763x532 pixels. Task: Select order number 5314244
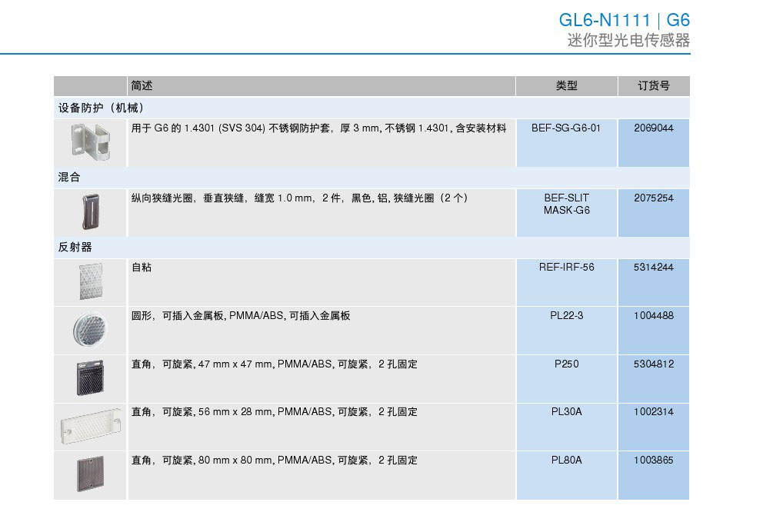point(654,268)
